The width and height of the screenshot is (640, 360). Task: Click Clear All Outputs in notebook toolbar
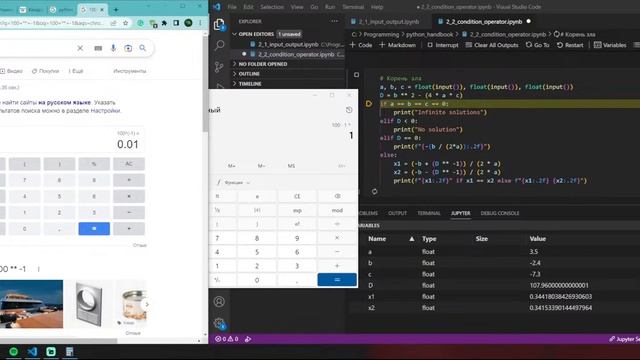(x=492, y=45)
